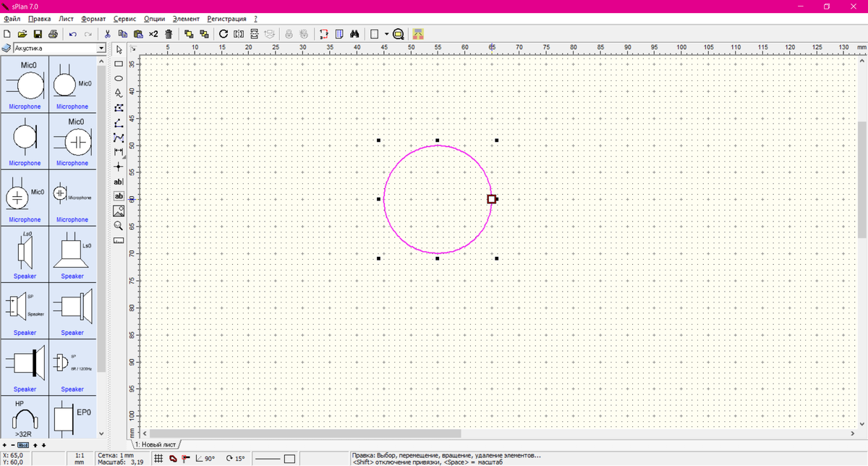
Task: Create a new file with the blank page icon
Action: click(7, 34)
